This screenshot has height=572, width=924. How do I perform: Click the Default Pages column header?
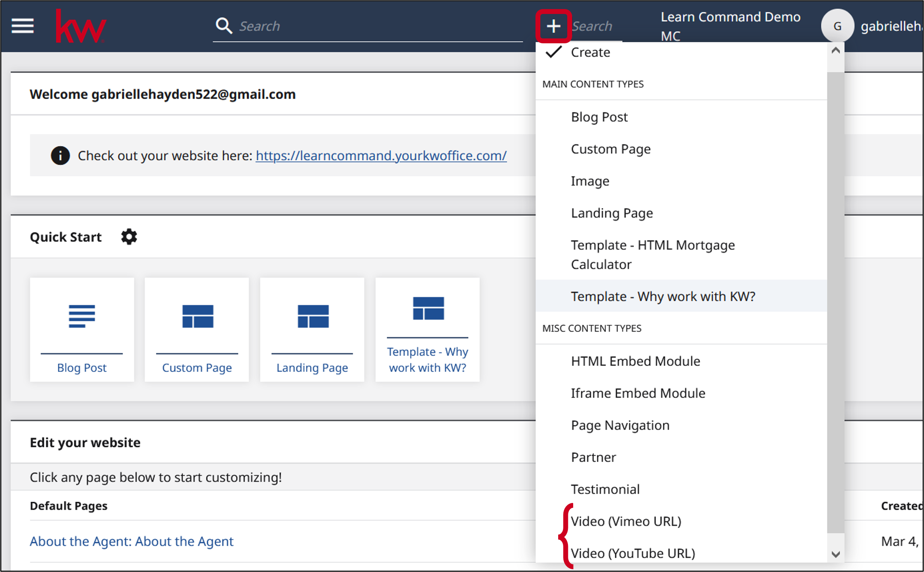(x=68, y=506)
